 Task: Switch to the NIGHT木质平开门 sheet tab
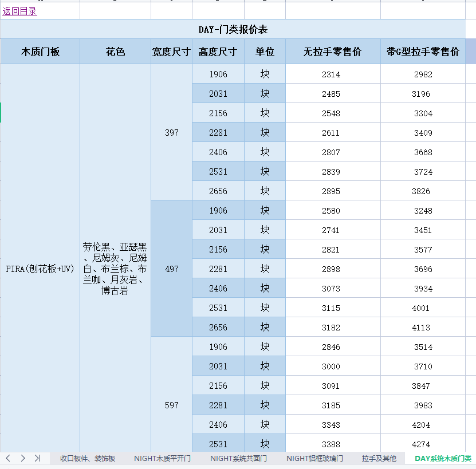pos(162,458)
